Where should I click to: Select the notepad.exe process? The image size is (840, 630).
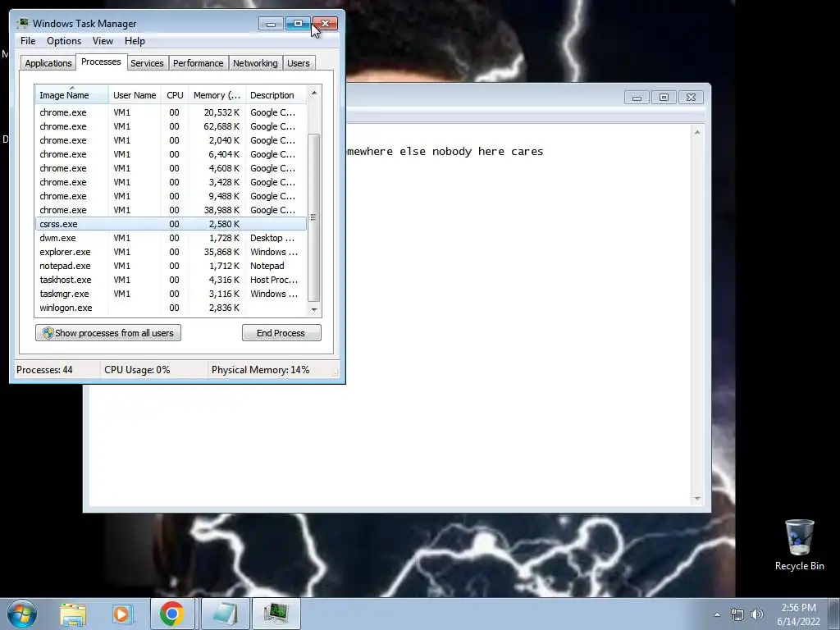[171, 266]
